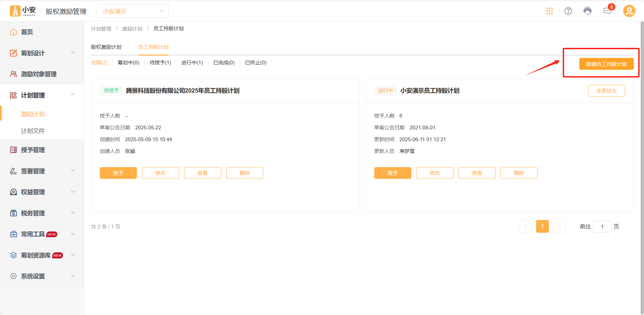Viewport: 644px width, 315px height.
Task: Click 授予 for 腾景科技 plan
Action: (118, 173)
